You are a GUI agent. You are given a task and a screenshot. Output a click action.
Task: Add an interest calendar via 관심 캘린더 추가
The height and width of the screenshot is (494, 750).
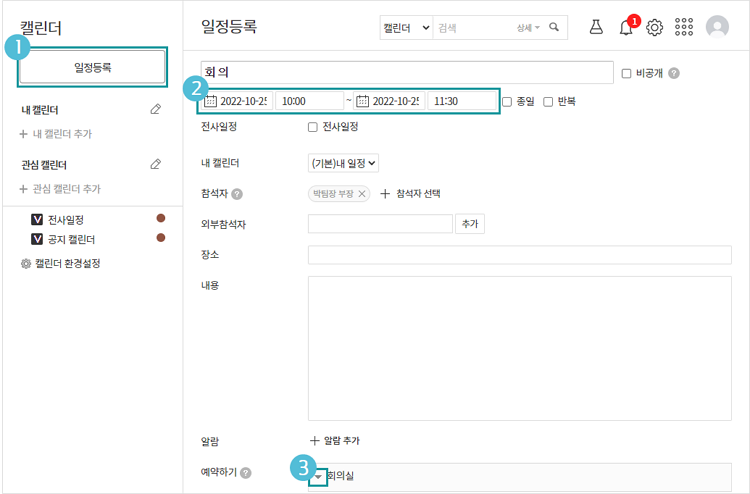[60, 189]
